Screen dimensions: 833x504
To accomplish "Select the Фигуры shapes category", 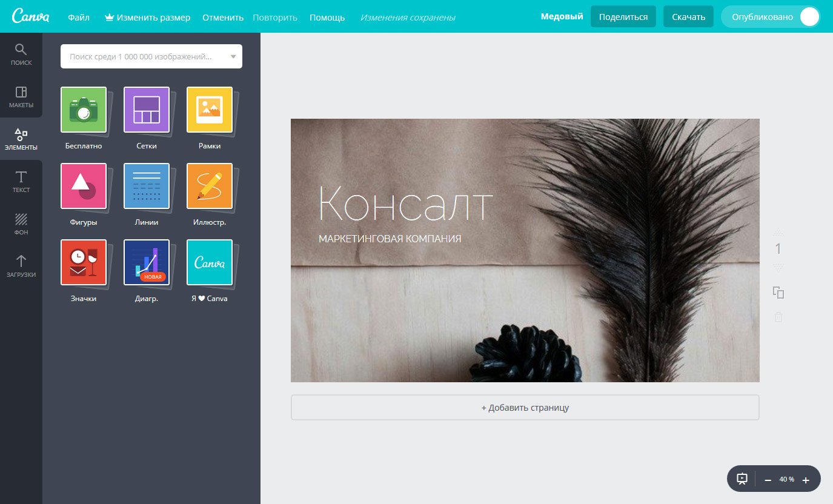I will tap(84, 186).
